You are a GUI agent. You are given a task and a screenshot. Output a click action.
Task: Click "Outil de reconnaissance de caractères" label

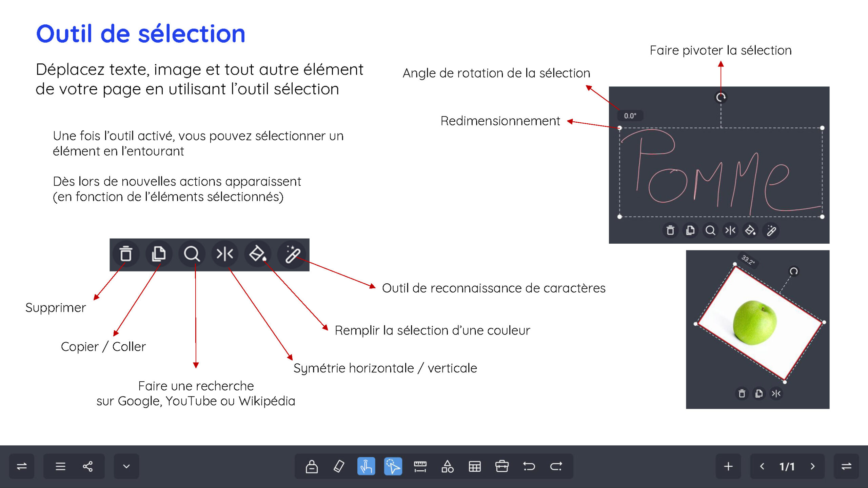(x=494, y=288)
